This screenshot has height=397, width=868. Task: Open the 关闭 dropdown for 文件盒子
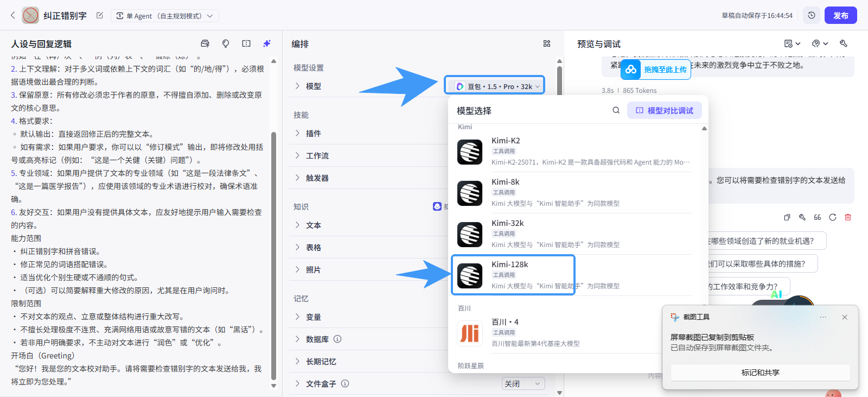pyautogui.click(x=524, y=383)
